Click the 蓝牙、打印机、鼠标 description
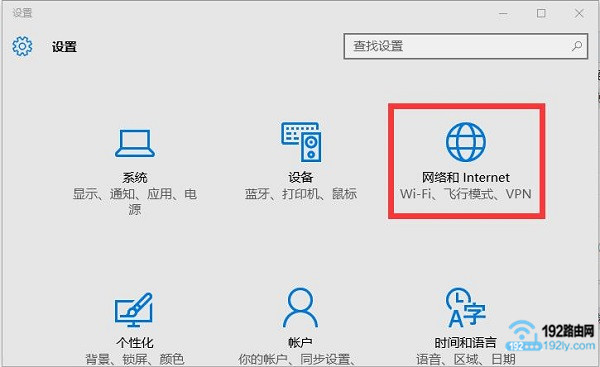The image size is (600, 367). [x=301, y=194]
